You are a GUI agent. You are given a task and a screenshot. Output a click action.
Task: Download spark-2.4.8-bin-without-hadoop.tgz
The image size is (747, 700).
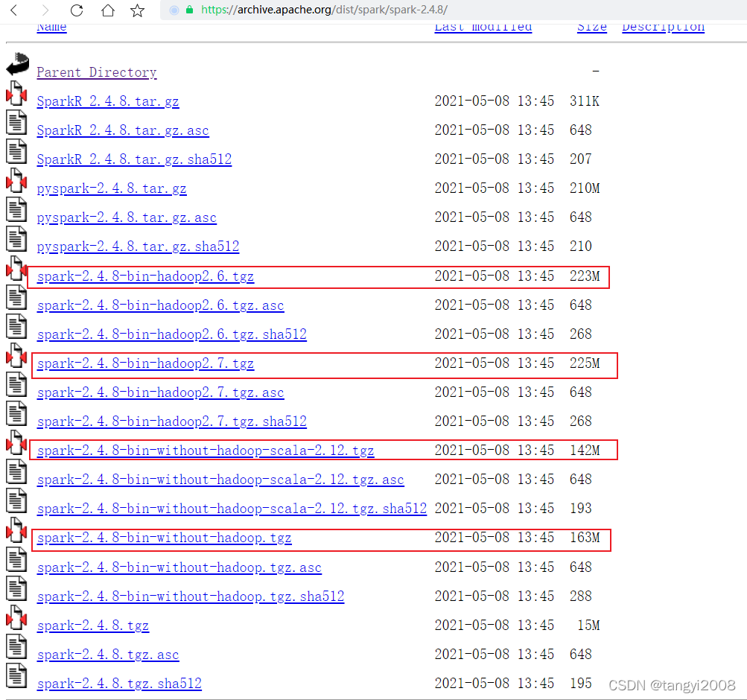pos(165,538)
